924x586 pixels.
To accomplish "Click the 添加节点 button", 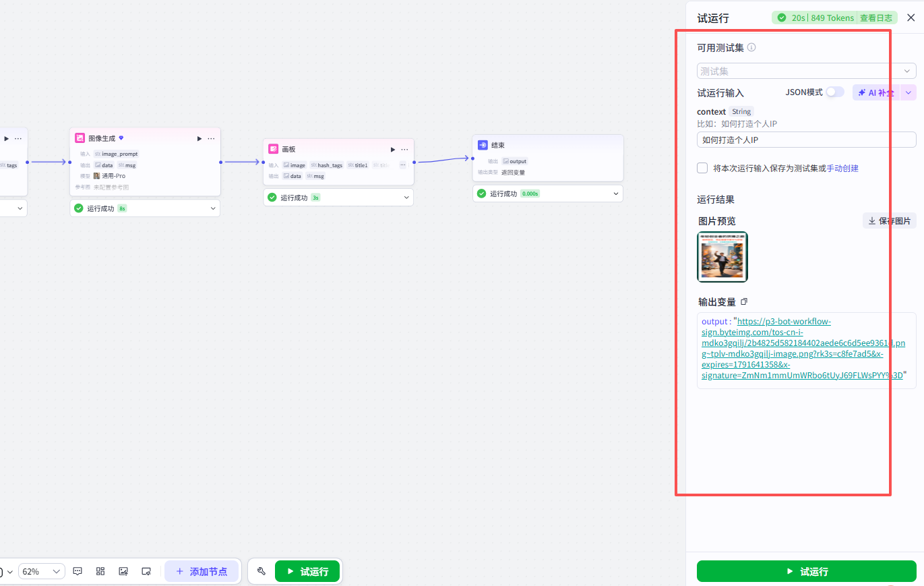I will (x=202, y=571).
